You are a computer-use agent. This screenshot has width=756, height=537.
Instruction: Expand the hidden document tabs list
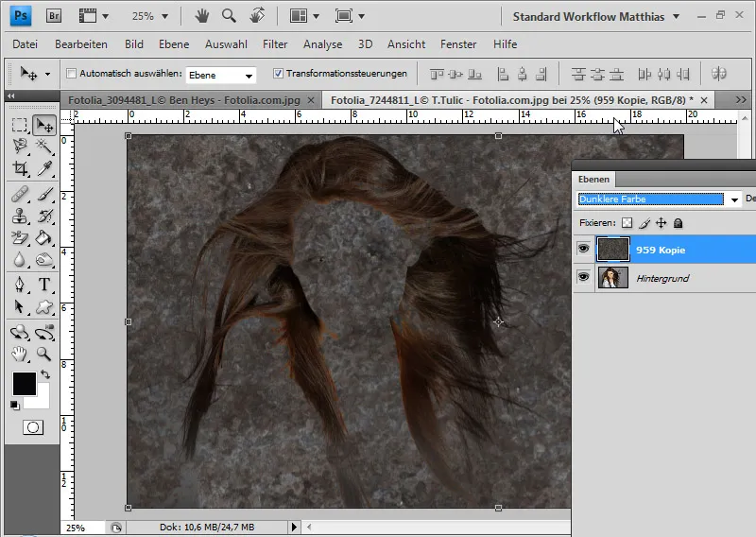(x=741, y=100)
